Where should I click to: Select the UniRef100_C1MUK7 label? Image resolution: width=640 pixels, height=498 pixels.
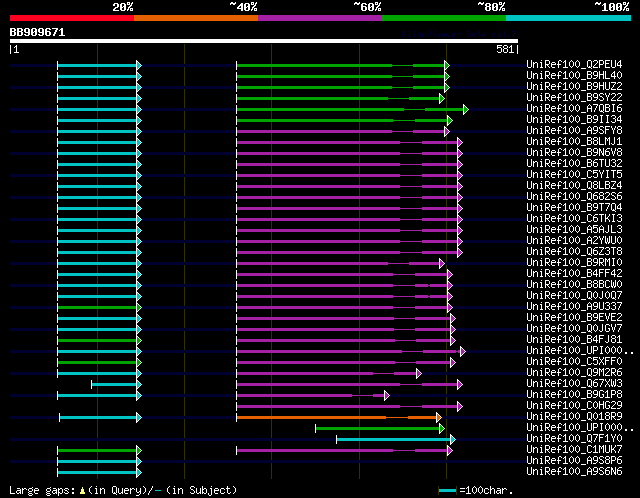tap(574, 450)
